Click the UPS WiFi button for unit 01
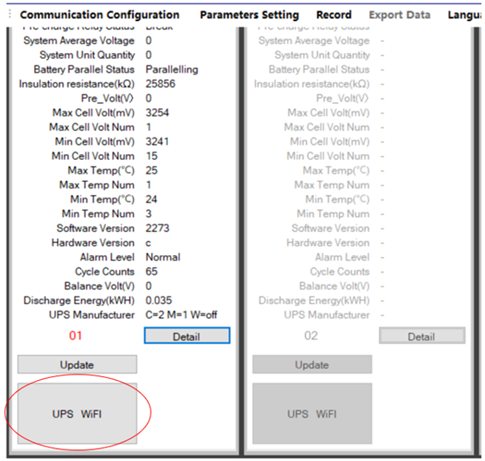Viewport: 485px width, 461px height. [x=77, y=414]
